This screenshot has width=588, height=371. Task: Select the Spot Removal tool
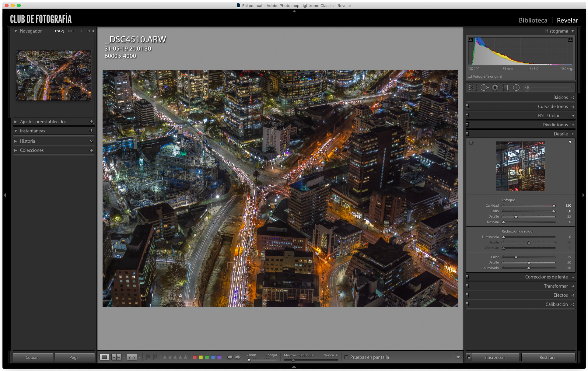pos(484,88)
